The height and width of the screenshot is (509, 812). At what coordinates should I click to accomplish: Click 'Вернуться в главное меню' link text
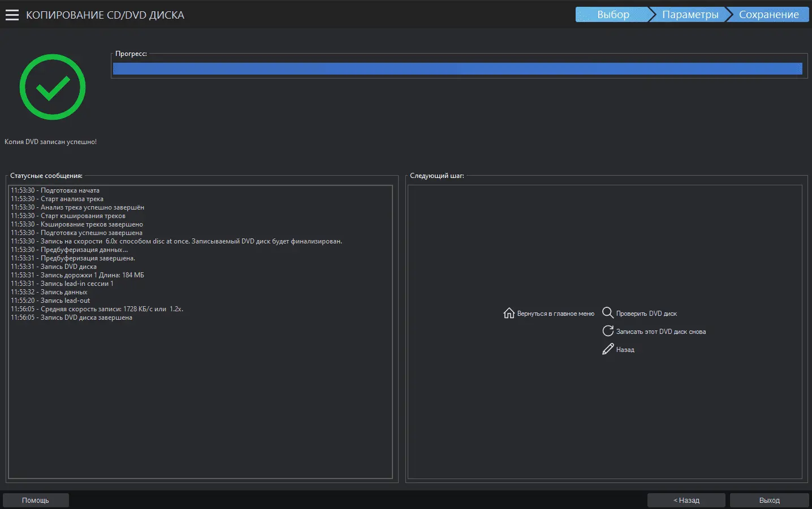click(555, 314)
